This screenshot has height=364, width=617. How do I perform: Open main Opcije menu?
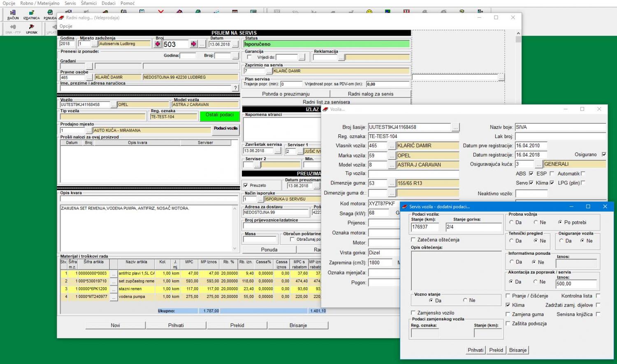[x=9, y=3]
